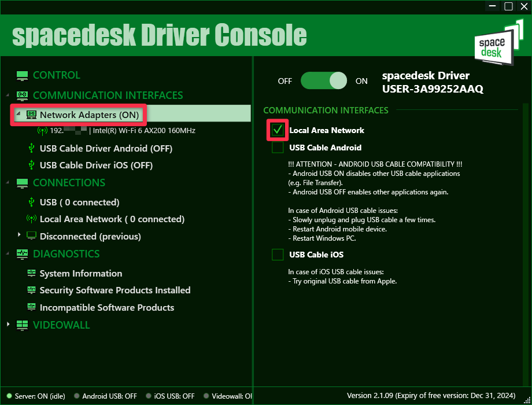Collapse the DIAGNOSTICS tree section

point(8,253)
